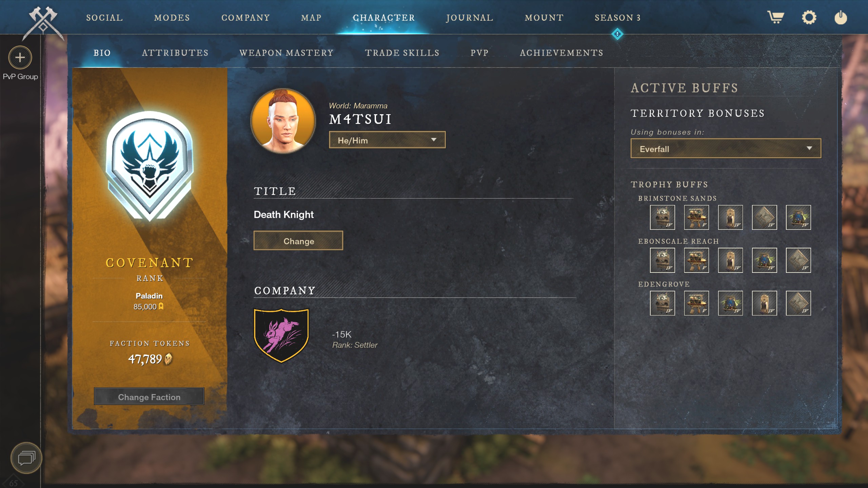Go to the Journal menu
The width and height of the screenshot is (868, 488).
point(470,18)
